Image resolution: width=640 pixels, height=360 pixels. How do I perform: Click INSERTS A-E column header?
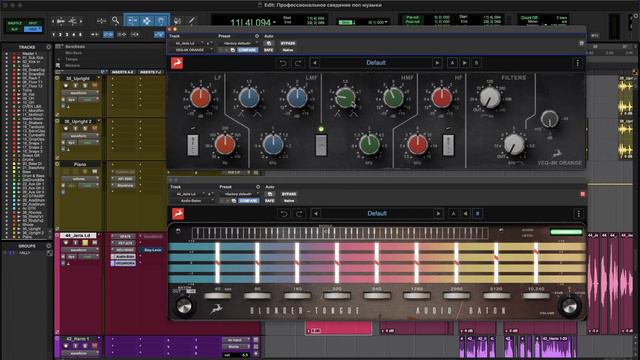pos(122,72)
